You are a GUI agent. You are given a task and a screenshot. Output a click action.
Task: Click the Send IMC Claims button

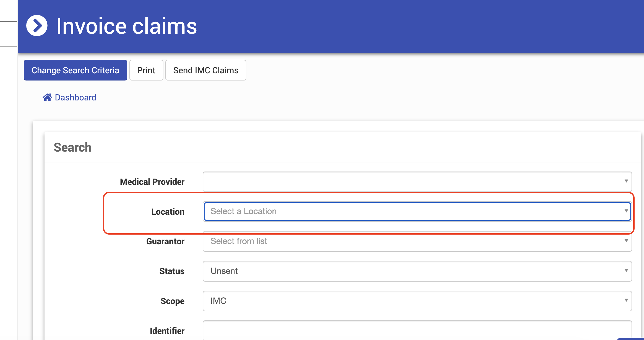206,70
